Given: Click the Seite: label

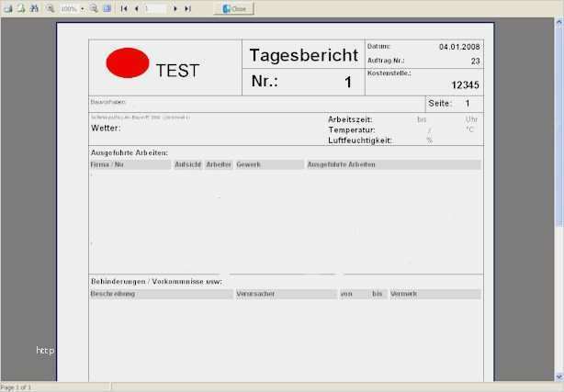Looking at the screenshot, I should click(440, 104).
